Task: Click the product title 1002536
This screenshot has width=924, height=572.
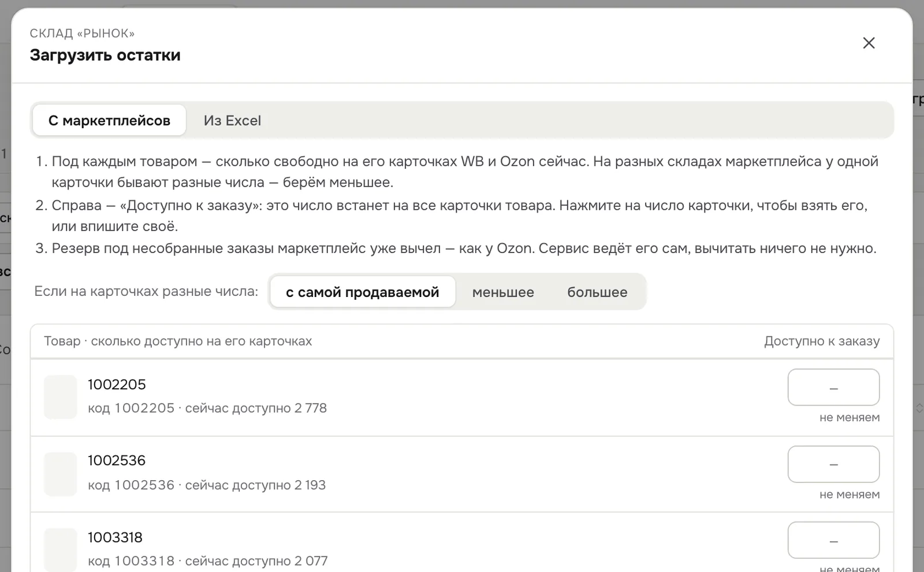Action: [x=117, y=460]
